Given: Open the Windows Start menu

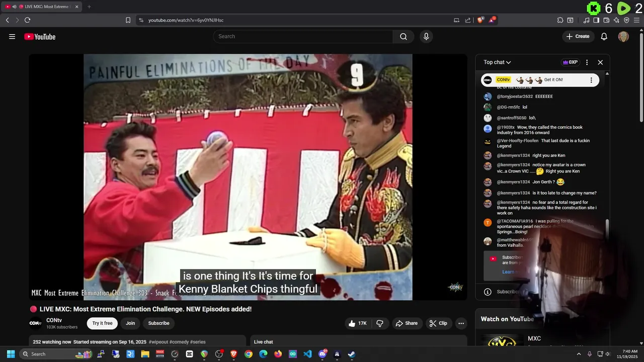Looking at the screenshot, I should (x=11, y=354).
